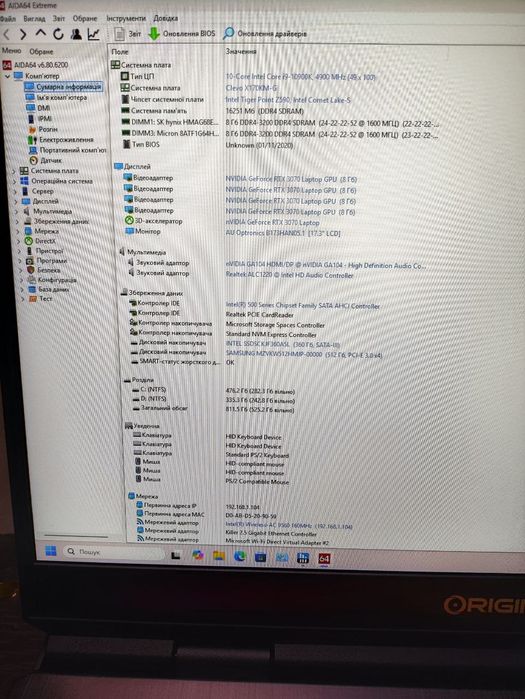Viewport: 525px width, 699px height.
Task: Select AIDA64 v6.80.6200 root item
Action: tap(36, 65)
